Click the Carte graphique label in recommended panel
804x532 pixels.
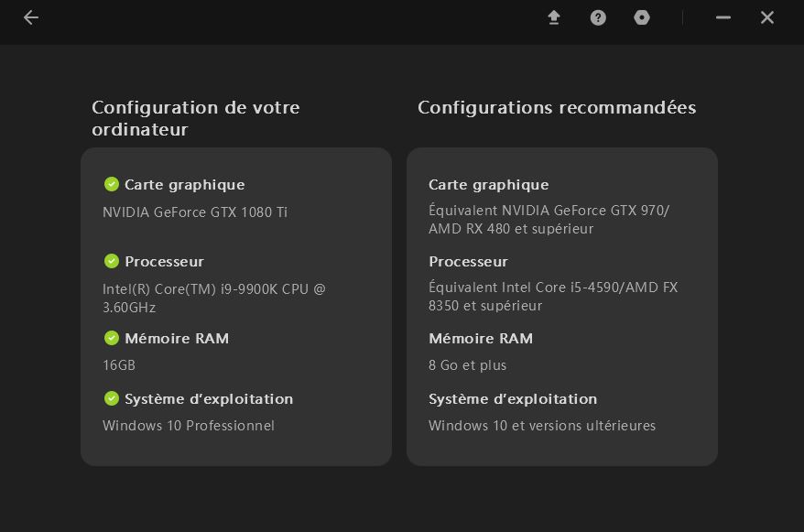click(x=488, y=184)
